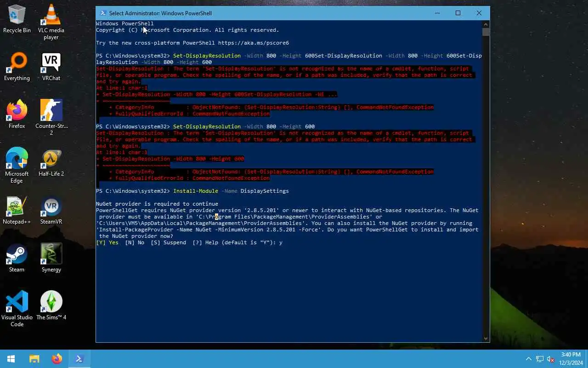Select the Everything search shortcut
Viewport: 588px width, 368px height.
[17, 67]
